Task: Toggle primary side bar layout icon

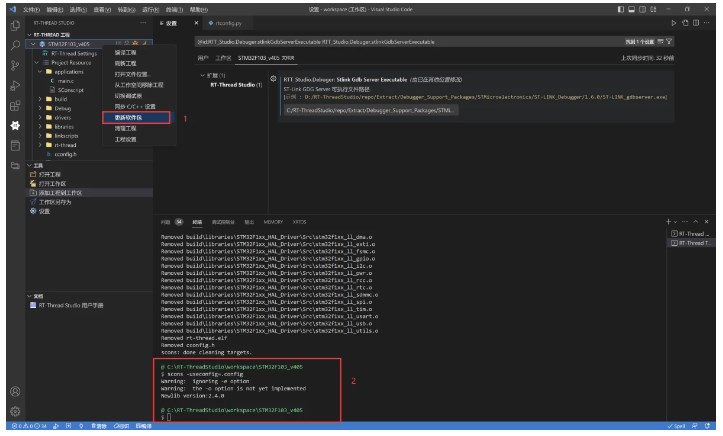Action: coord(621,9)
